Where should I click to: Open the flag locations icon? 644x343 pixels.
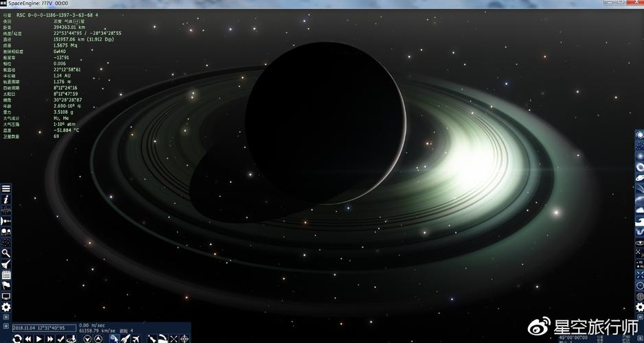pos(6,285)
